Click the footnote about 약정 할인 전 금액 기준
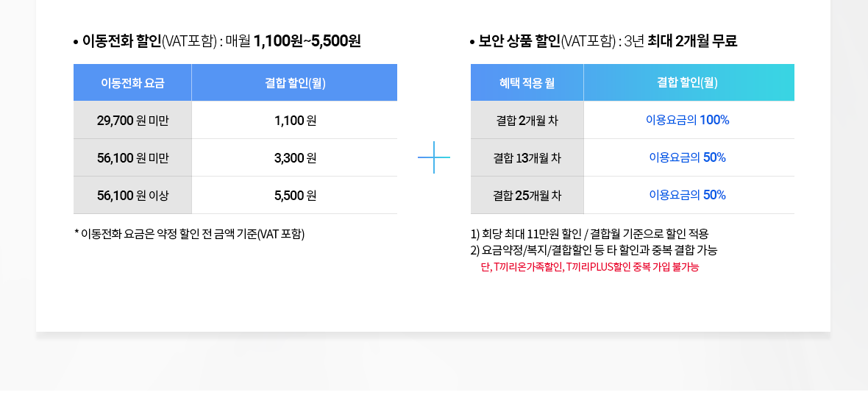Viewport: 868px width, 395px height. (x=190, y=234)
